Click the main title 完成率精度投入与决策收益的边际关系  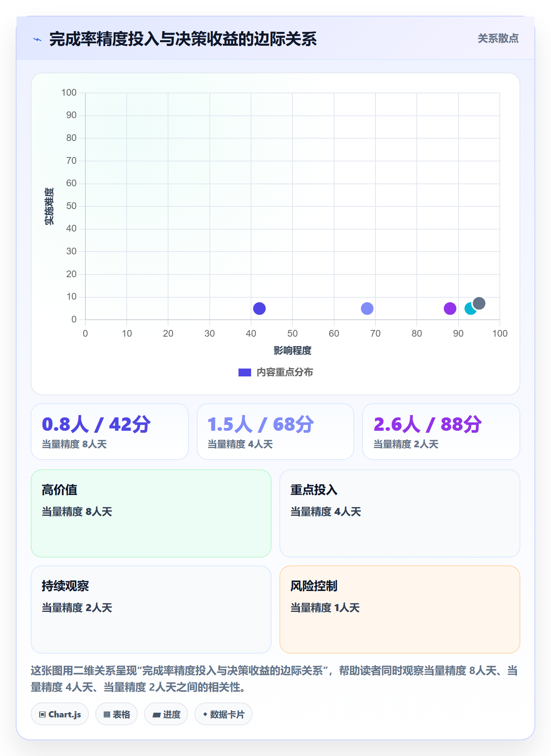coord(183,39)
